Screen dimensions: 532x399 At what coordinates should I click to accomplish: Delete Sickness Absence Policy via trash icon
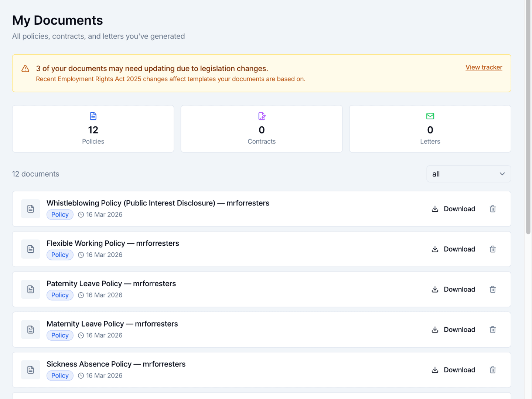click(x=492, y=370)
